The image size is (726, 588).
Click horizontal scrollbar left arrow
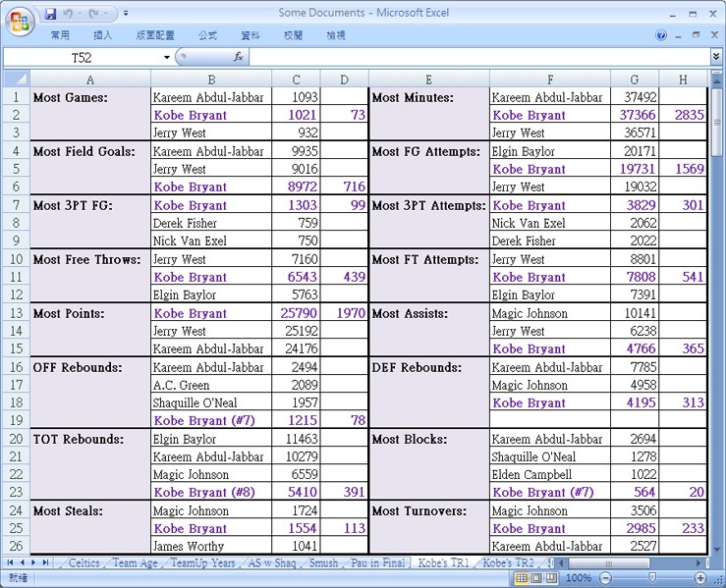[562, 563]
